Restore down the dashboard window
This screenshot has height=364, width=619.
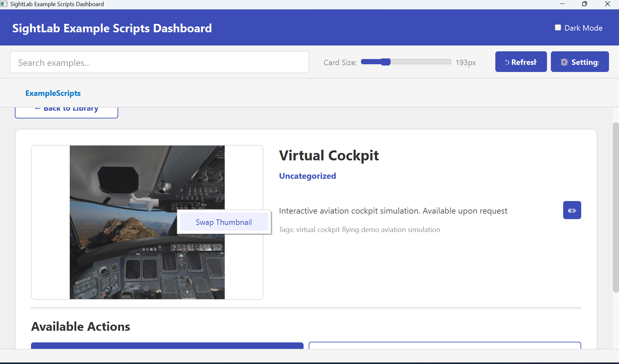click(x=584, y=4)
